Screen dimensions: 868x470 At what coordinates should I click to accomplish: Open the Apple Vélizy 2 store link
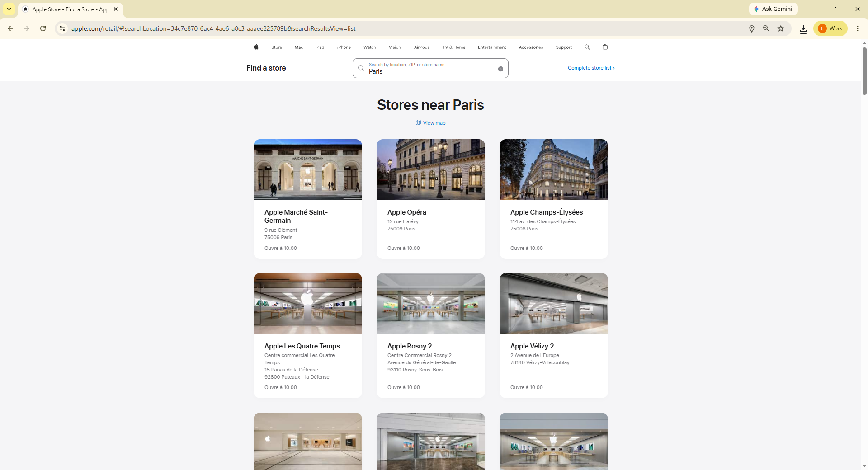coord(532,346)
